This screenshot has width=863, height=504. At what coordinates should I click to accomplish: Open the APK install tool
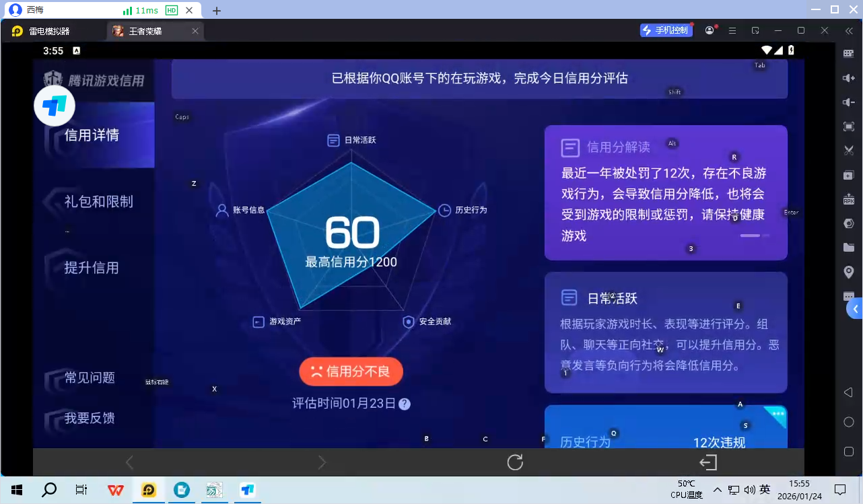pyautogui.click(x=849, y=199)
